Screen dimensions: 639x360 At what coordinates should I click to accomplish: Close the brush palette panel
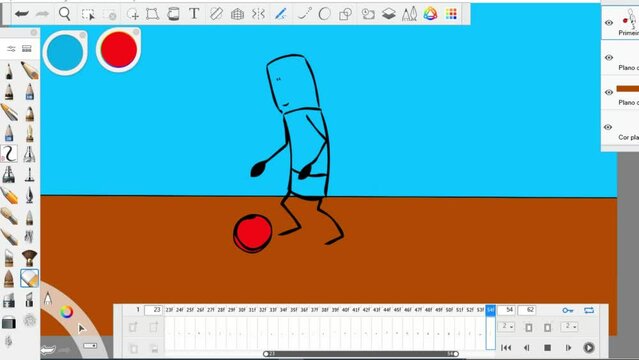34,32
